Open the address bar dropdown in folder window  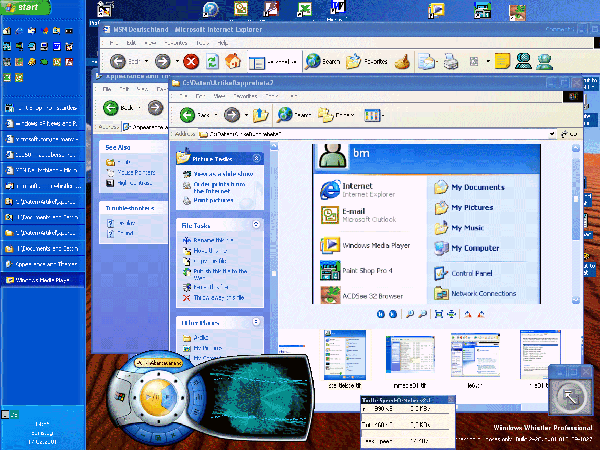(x=552, y=134)
